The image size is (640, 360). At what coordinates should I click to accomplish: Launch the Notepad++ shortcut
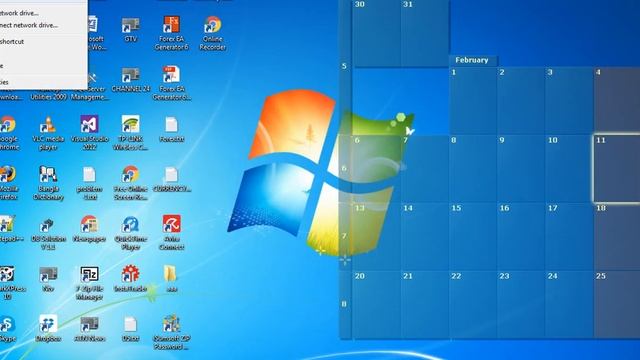[8, 229]
